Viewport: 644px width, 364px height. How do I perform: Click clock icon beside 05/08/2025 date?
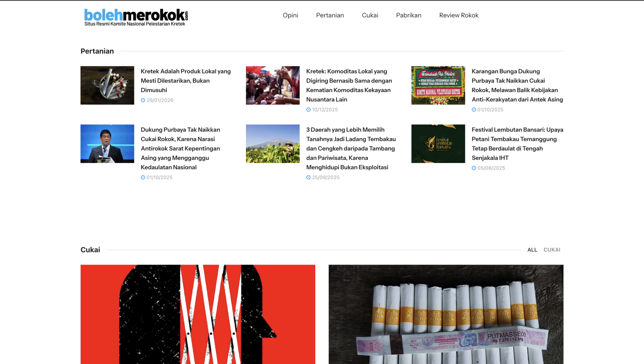474,168
